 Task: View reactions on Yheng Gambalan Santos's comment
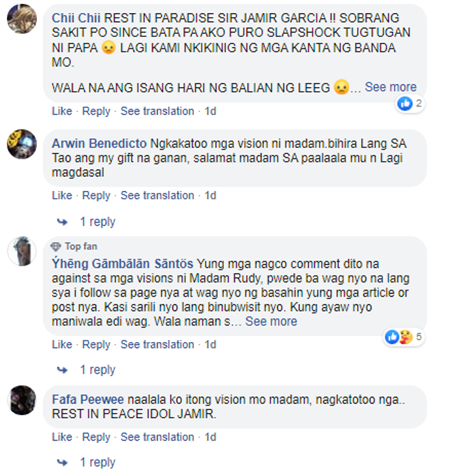[404, 336]
